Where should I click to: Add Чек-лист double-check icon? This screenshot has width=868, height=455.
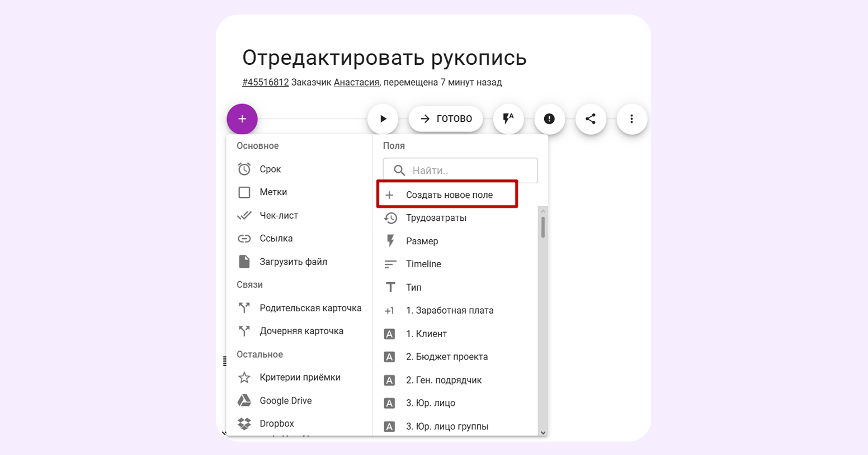pos(244,215)
